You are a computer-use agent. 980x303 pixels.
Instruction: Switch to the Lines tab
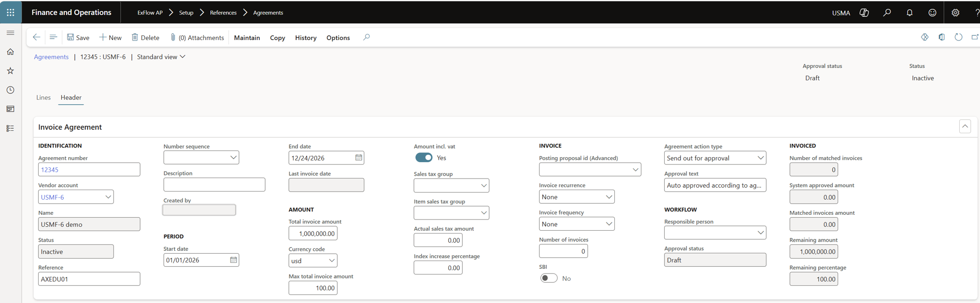click(43, 97)
